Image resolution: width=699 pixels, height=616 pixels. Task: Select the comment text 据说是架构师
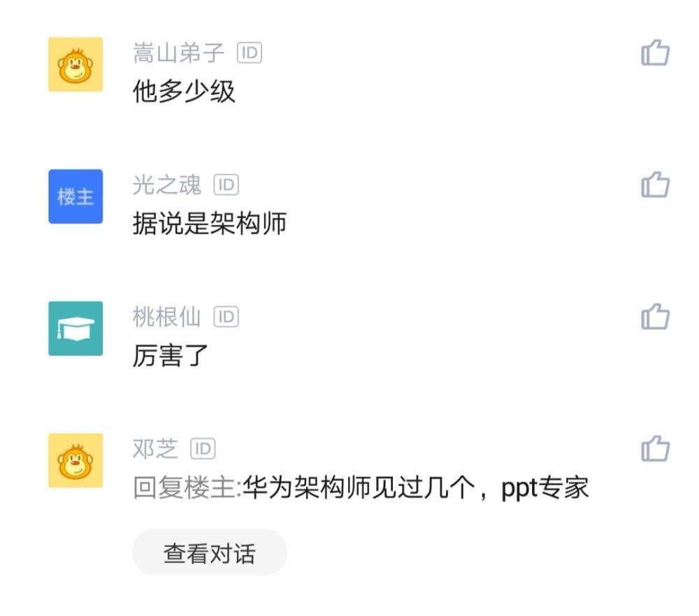coord(210,223)
